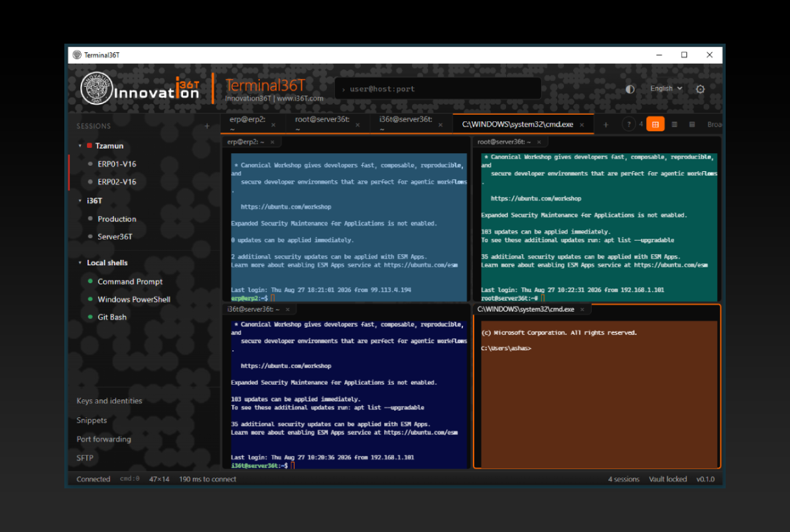This screenshot has height=532, width=790.
Task: Open the English language dropdown
Action: [666, 89]
